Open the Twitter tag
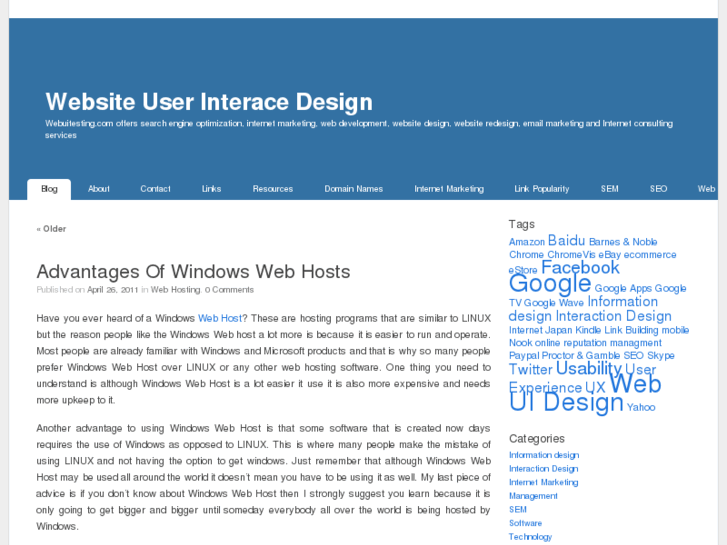 point(531,370)
